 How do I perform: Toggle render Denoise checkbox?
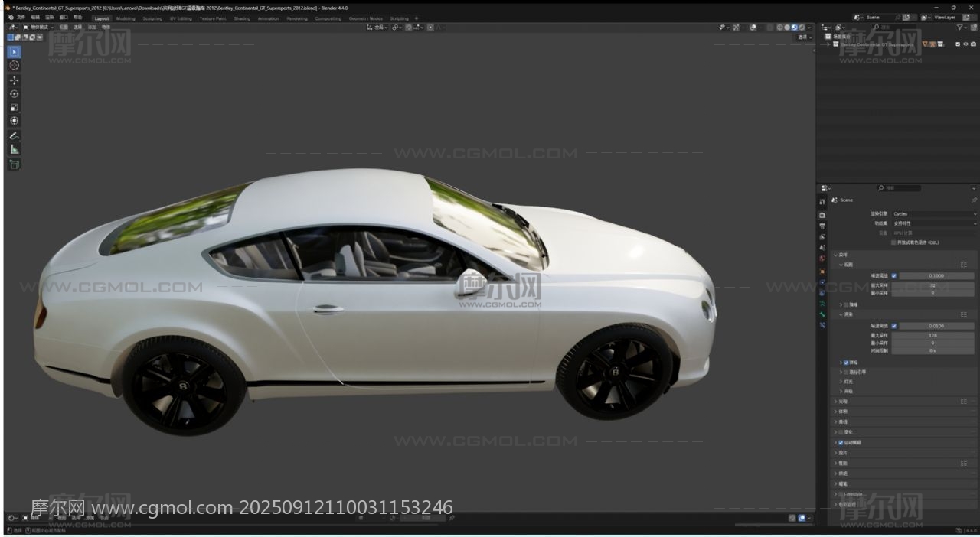click(845, 363)
